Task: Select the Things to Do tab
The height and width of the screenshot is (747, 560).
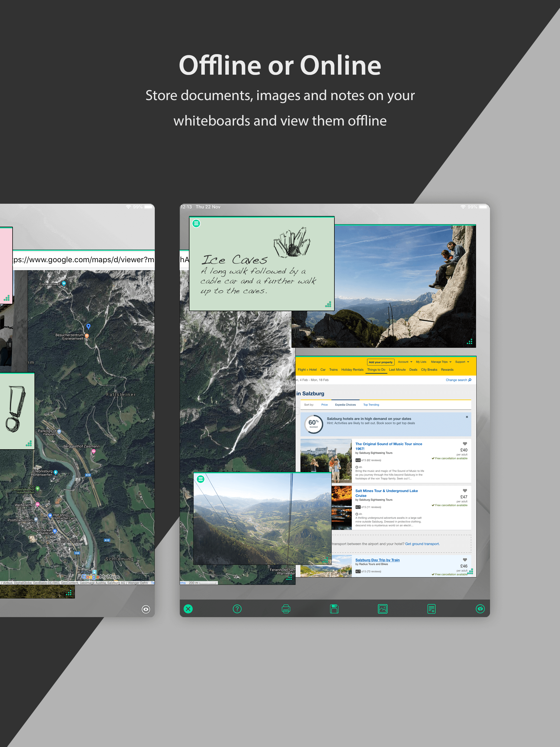Action: 376,369
